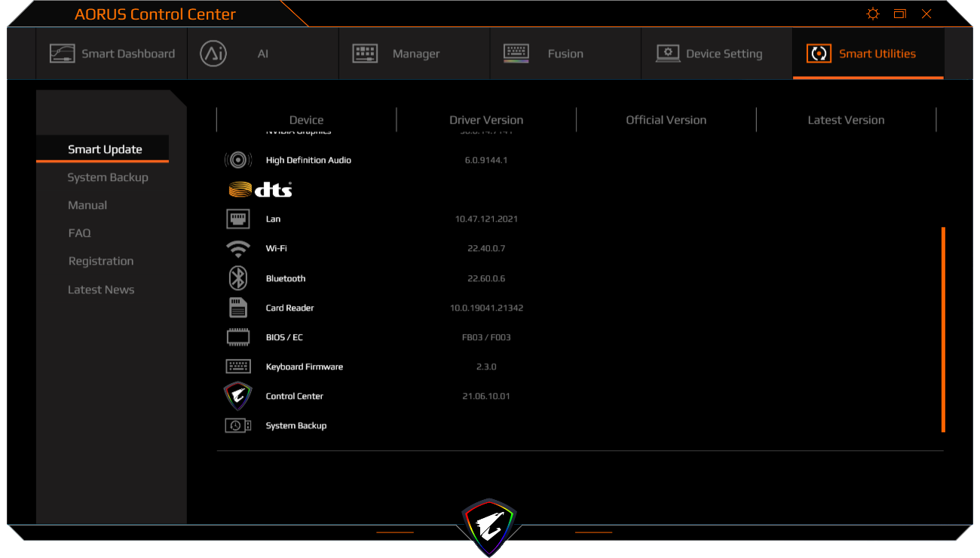Click the Device column header
The height and width of the screenshot is (558, 980).
(307, 120)
